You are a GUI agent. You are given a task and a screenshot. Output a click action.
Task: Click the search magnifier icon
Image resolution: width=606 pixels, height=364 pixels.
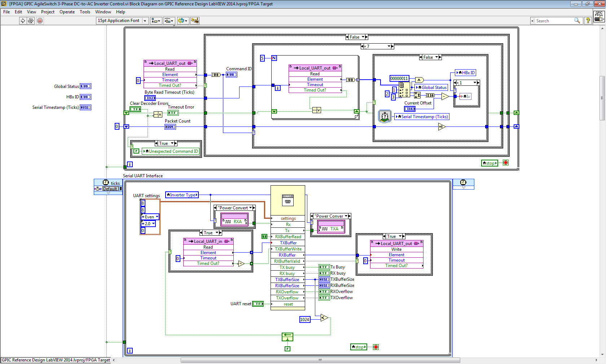577,21
